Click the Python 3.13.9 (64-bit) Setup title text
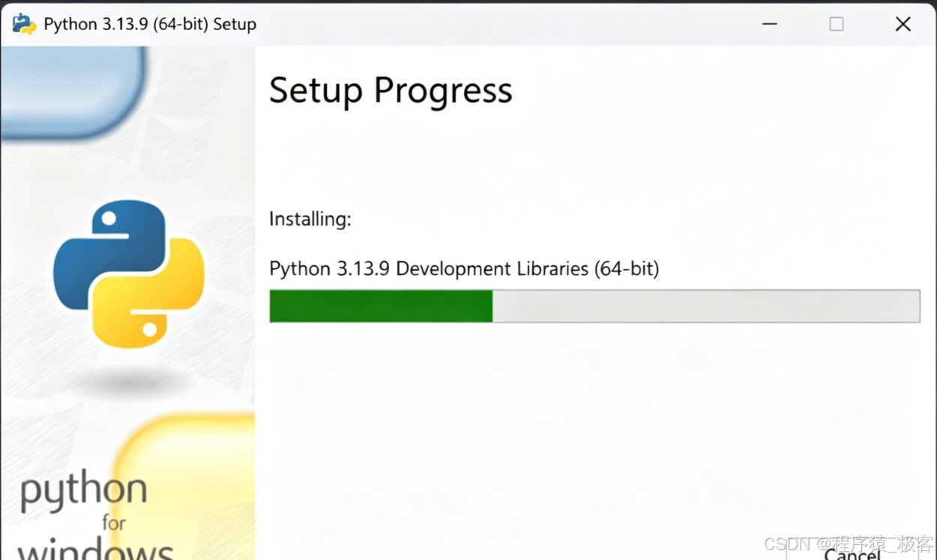 click(150, 24)
